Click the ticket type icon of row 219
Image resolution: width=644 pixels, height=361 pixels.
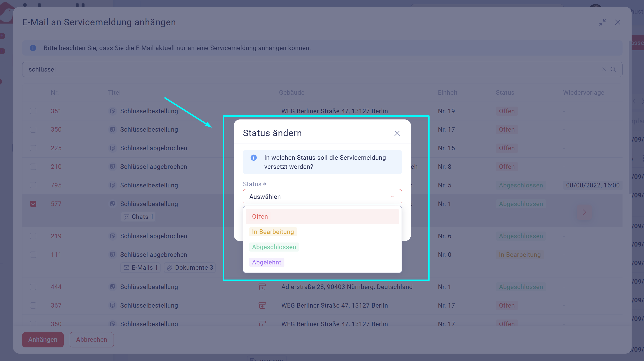point(112,236)
